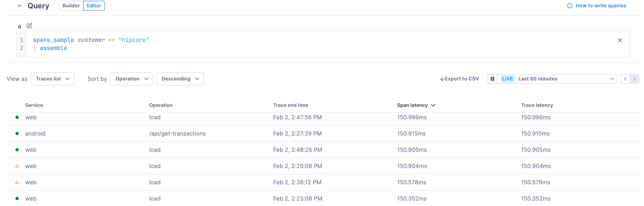Click the red error triangle on 2:38:12 PM row

[17, 182]
